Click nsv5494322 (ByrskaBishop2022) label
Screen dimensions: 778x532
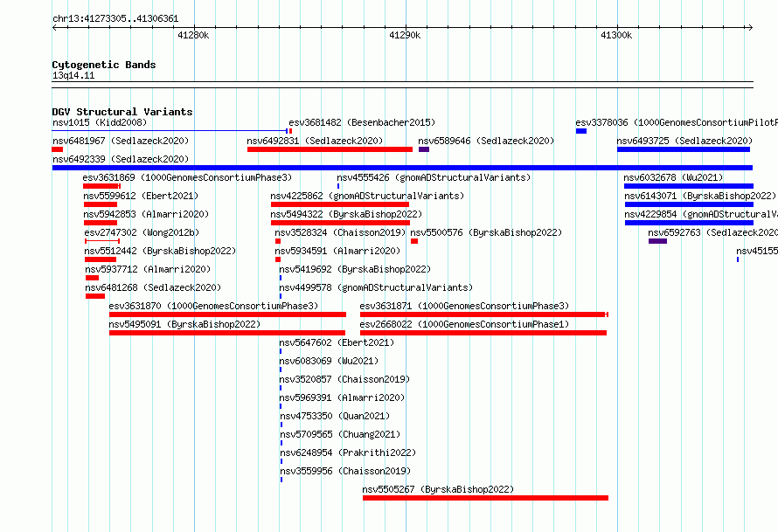point(346,214)
